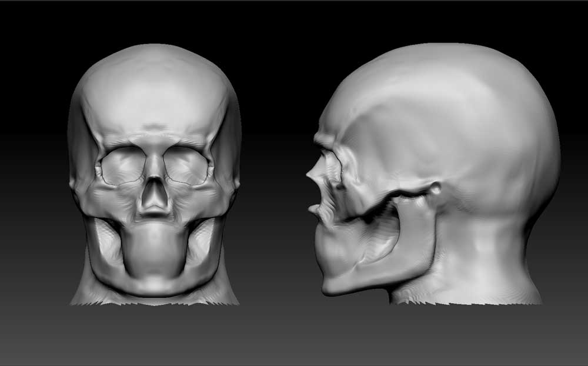Click the front-view skull model
The image size is (588, 366).
(x=154, y=175)
